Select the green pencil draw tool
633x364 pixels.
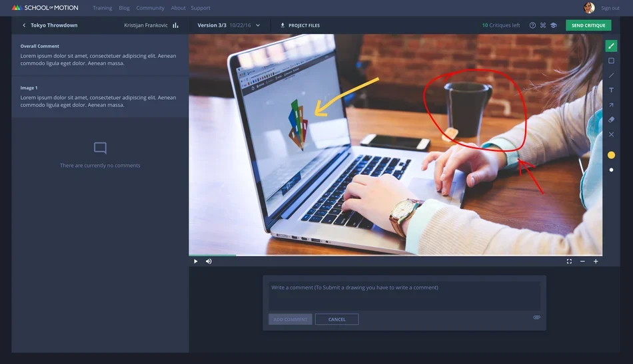pos(611,46)
